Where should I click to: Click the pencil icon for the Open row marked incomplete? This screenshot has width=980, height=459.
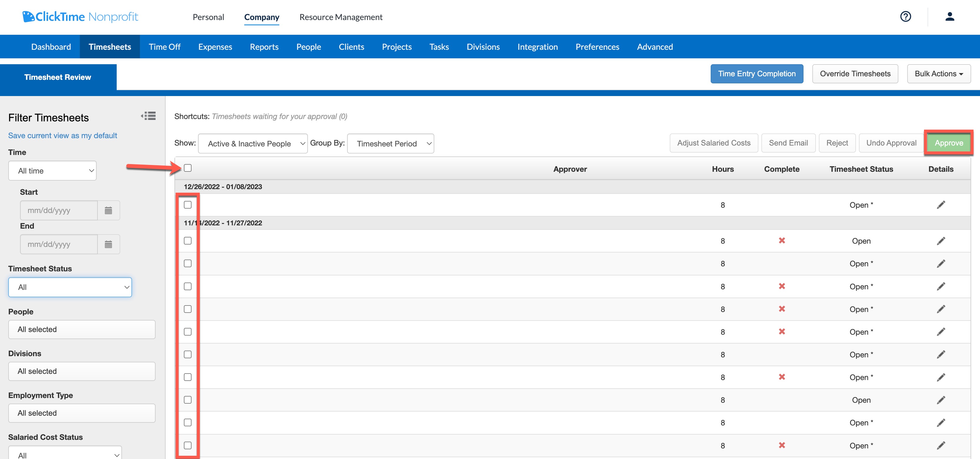pyautogui.click(x=941, y=241)
